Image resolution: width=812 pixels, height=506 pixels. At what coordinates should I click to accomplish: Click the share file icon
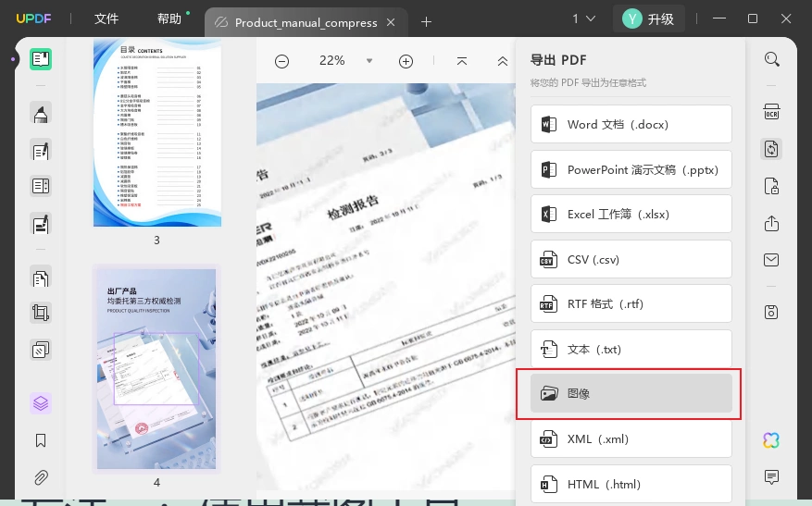771,223
